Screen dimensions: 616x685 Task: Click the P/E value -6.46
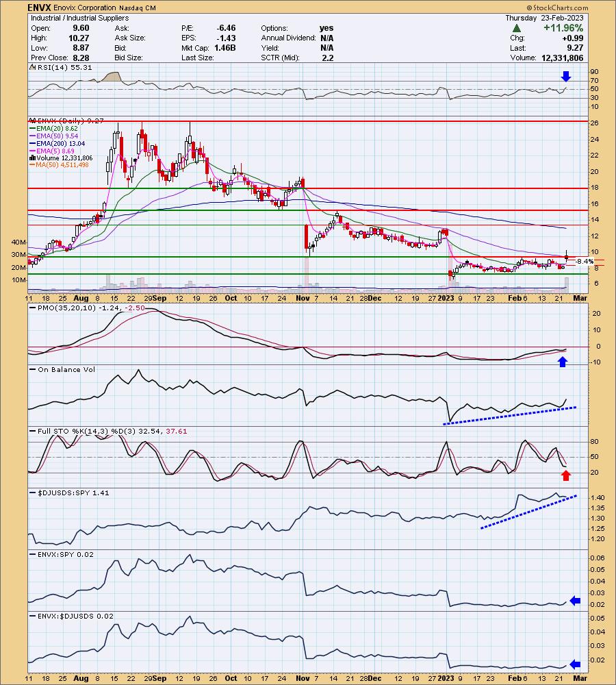226,28
